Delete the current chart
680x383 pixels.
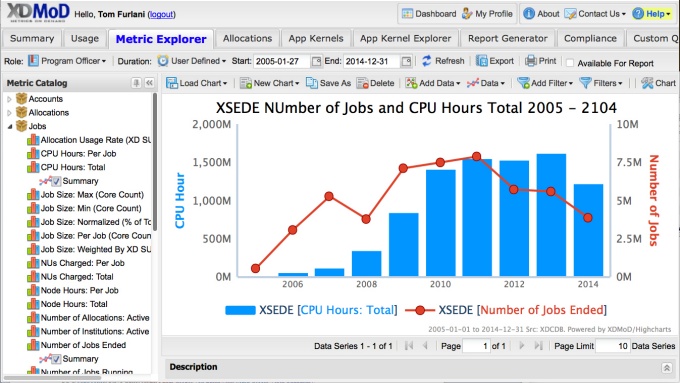(375, 83)
